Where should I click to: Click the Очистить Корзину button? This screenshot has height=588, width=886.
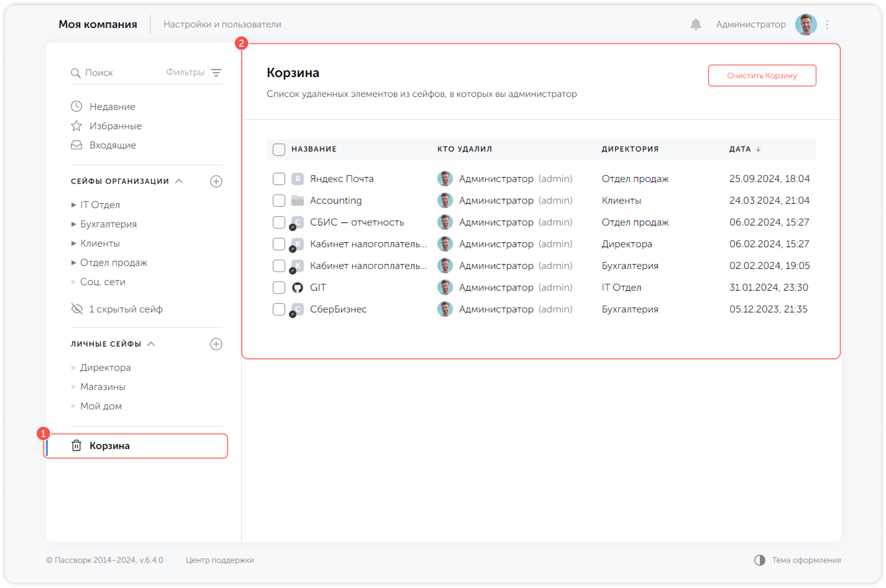pos(762,75)
